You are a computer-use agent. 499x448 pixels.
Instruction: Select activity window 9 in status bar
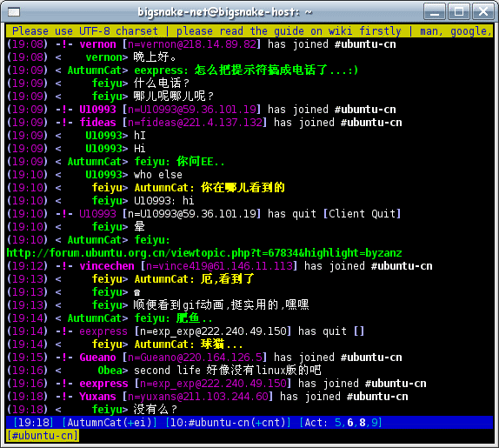(x=374, y=423)
